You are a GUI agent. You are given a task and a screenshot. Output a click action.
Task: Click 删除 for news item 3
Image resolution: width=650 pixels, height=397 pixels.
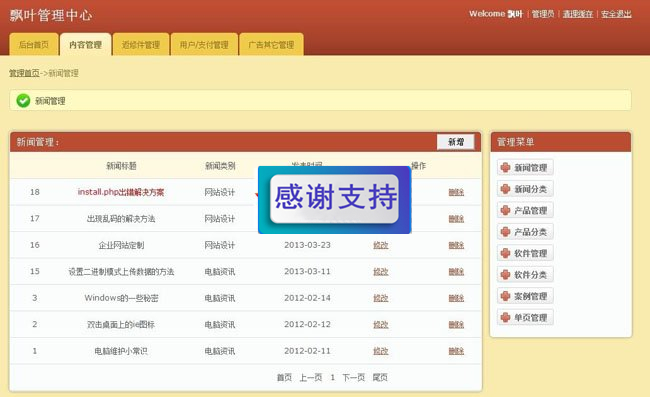coord(456,298)
